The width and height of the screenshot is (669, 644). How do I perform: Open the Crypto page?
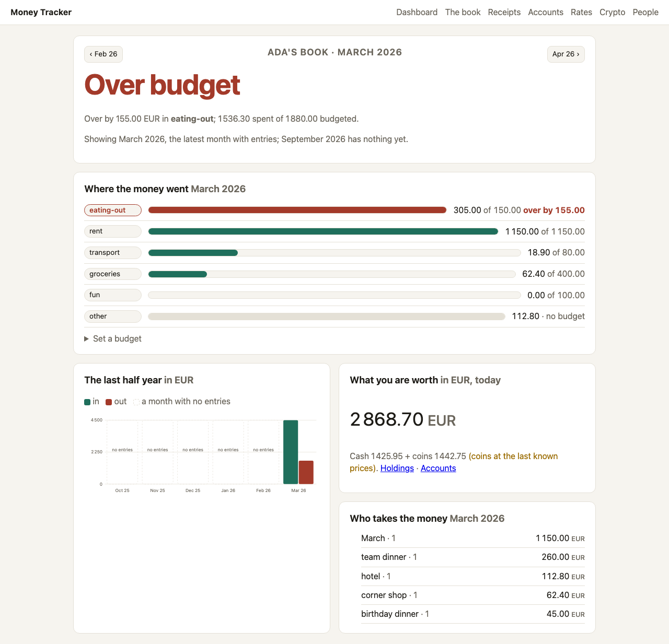[612, 12]
